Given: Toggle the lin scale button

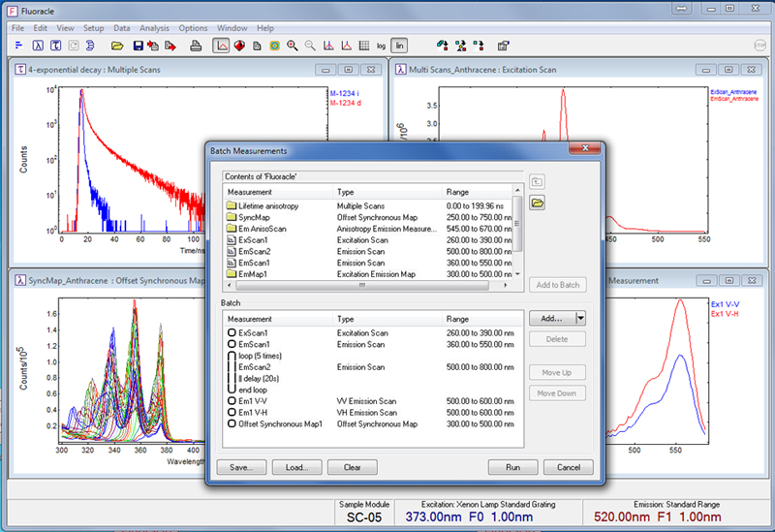Looking at the screenshot, I should tap(400, 46).
